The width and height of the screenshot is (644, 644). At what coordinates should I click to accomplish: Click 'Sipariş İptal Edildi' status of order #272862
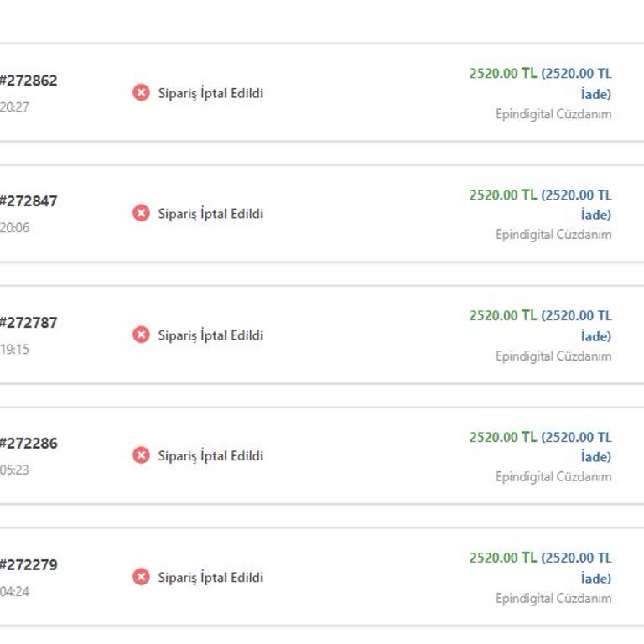[210, 93]
